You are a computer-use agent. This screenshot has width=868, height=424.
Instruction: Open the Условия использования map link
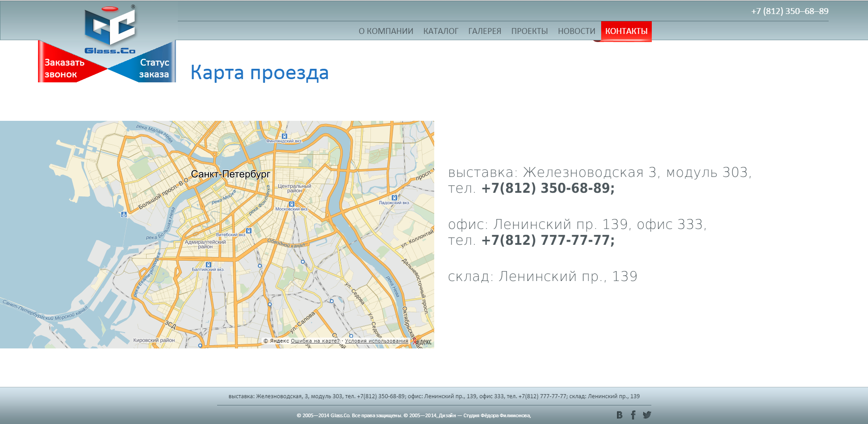click(376, 341)
